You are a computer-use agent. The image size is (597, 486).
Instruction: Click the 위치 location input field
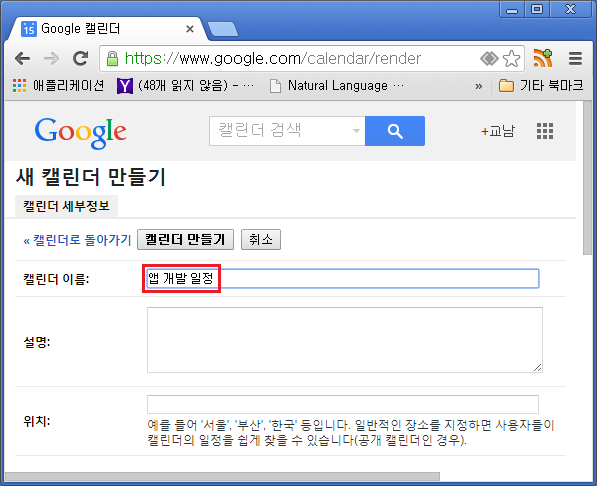pyautogui.click(x=343, y=404)
